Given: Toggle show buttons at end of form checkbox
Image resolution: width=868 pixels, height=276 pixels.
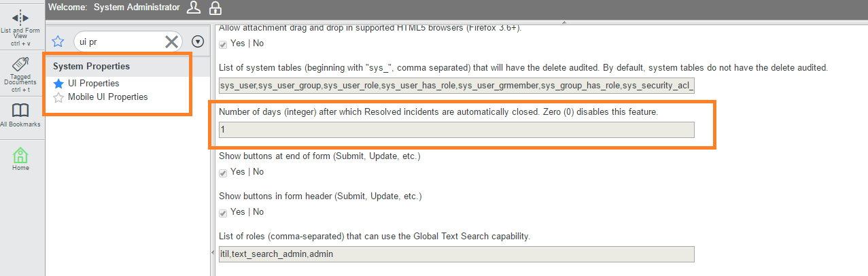Looking at the screenshot, I should [223, 172].
